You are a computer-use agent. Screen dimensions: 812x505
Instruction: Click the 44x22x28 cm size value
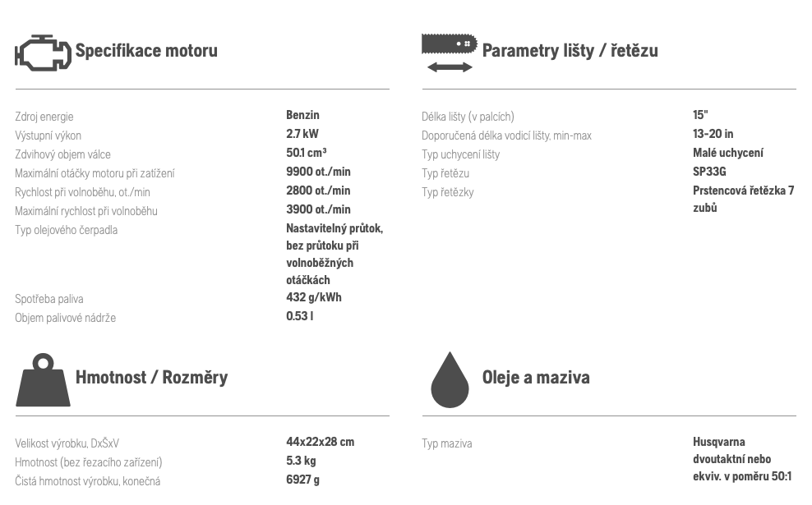point(321,442)
